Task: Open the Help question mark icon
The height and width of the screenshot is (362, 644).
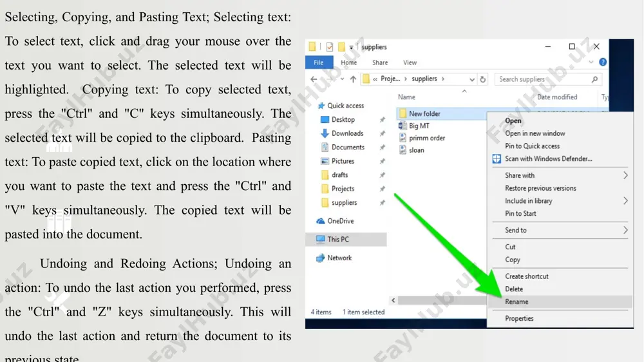Action: (x=603, y=62)
